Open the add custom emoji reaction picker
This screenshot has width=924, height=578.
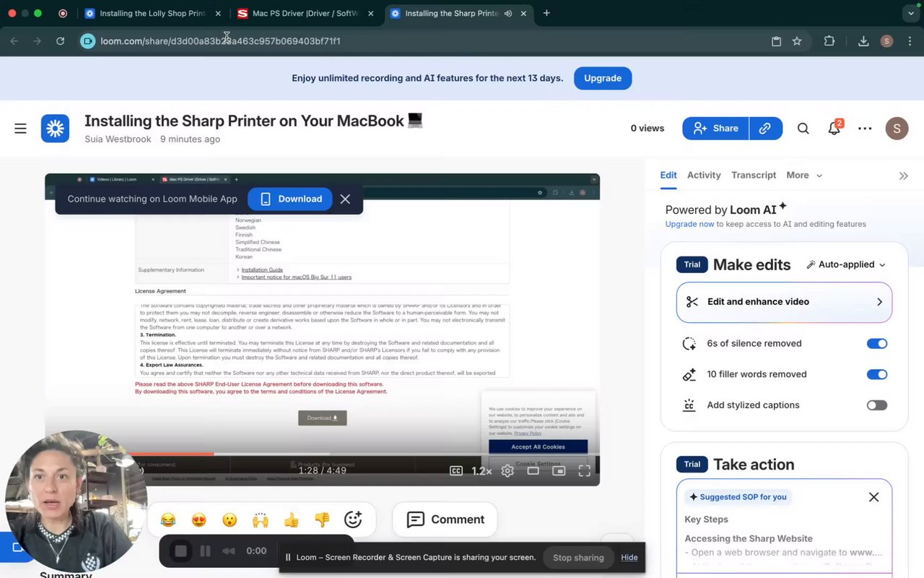click(x=353, y=519)
